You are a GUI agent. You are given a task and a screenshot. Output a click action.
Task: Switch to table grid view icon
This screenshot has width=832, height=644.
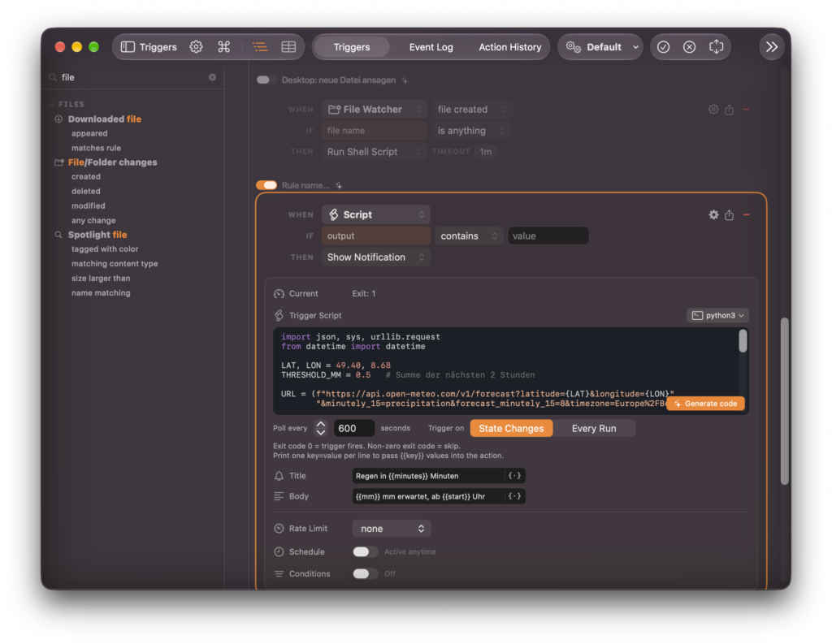288,46
